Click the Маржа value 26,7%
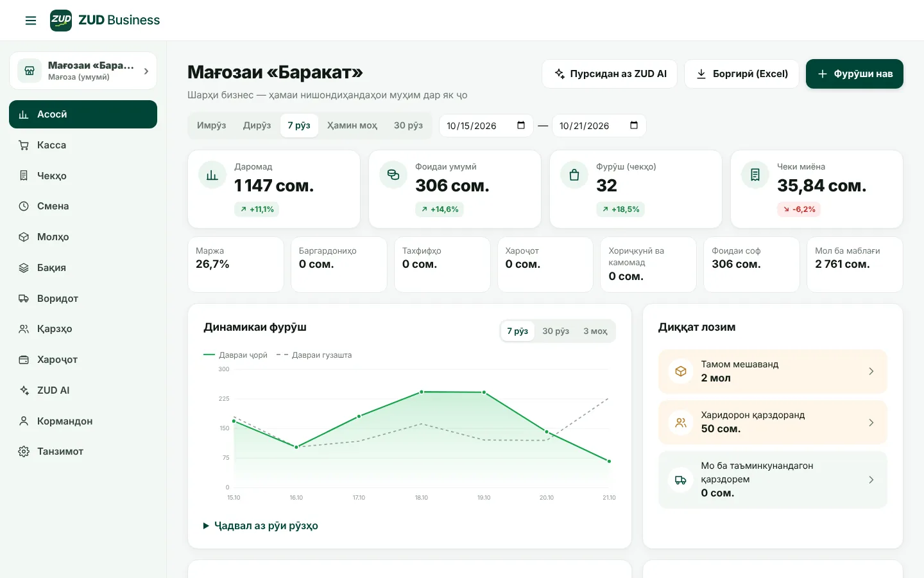Screen dimensions: 924x578 [x=212, y=264]
